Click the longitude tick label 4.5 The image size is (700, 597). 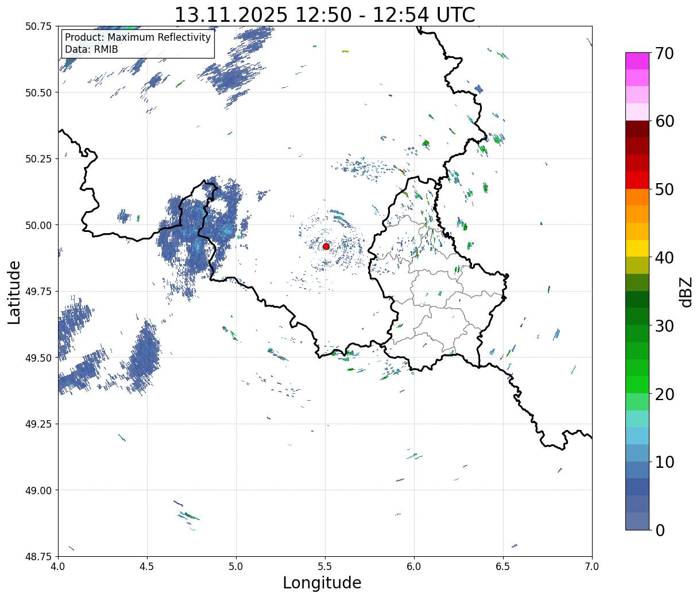pos(147,566)
